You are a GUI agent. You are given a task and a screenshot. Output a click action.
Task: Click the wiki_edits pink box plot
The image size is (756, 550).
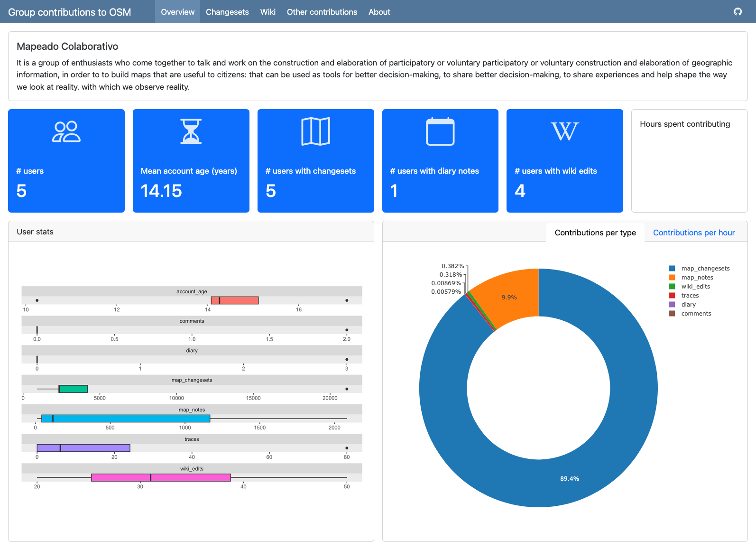pos(161,477)
